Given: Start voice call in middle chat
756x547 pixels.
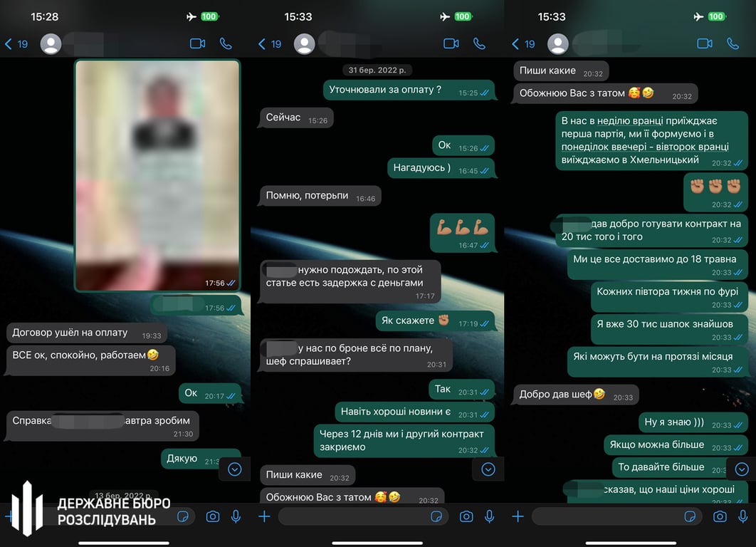Looking at the screenshot, I should 479,44.
